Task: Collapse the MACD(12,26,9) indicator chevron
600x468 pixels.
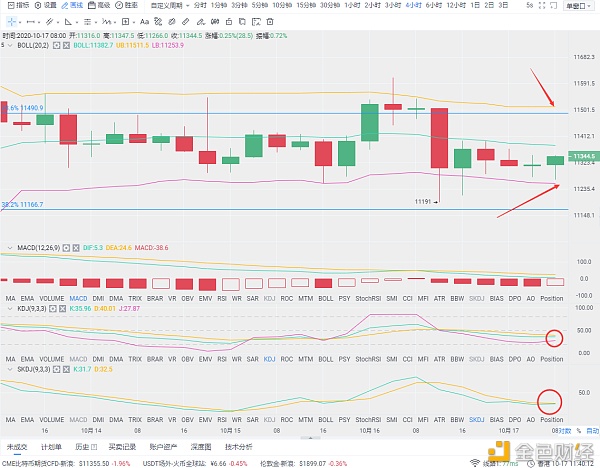Action: (10, 248)
